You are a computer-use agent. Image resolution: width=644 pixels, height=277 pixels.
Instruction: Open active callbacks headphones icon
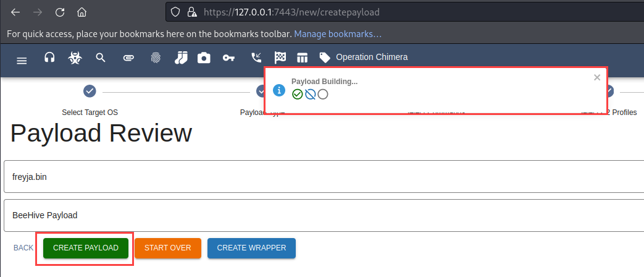(x=50, y=58)
